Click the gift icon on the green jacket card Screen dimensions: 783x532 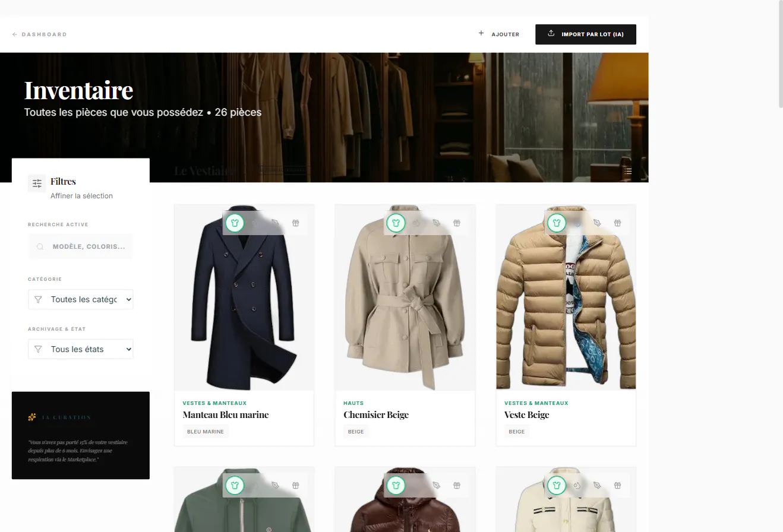[x=295, y=485]
